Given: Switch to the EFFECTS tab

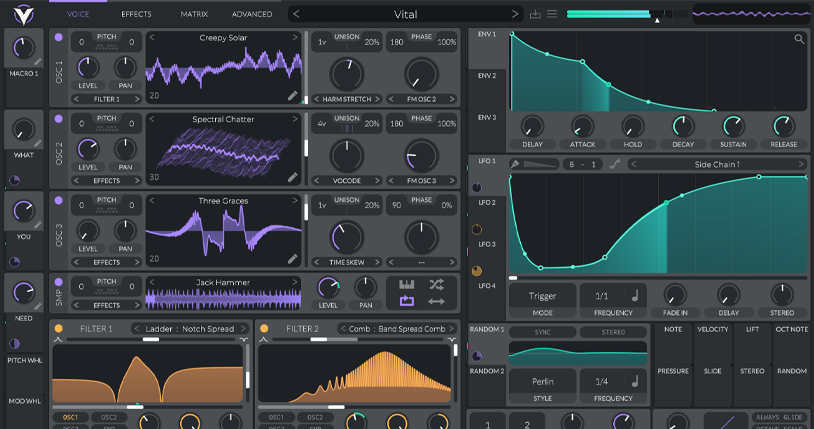Looking at the screenshot, I should point(136,14).
